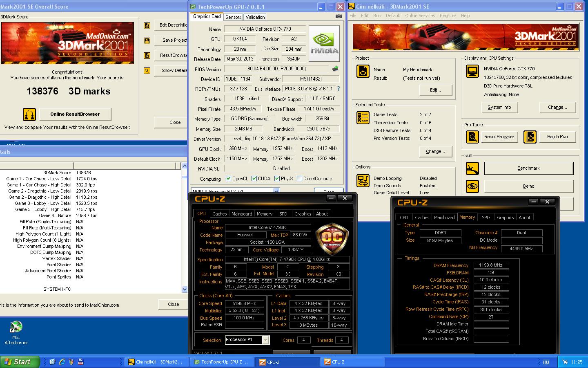Open the Help menu in 3DMark2001 SE
Viewport: 588px width, 368px height.
click(x=465, y=16)
